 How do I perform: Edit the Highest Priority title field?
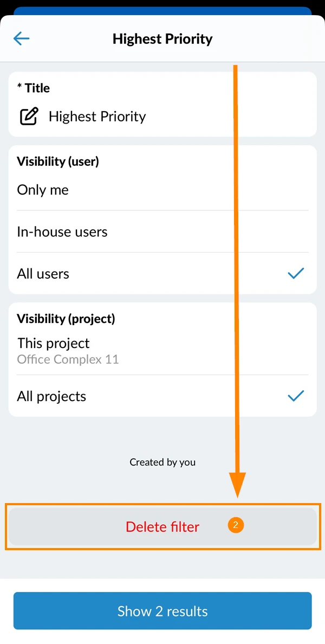point(162,116)
